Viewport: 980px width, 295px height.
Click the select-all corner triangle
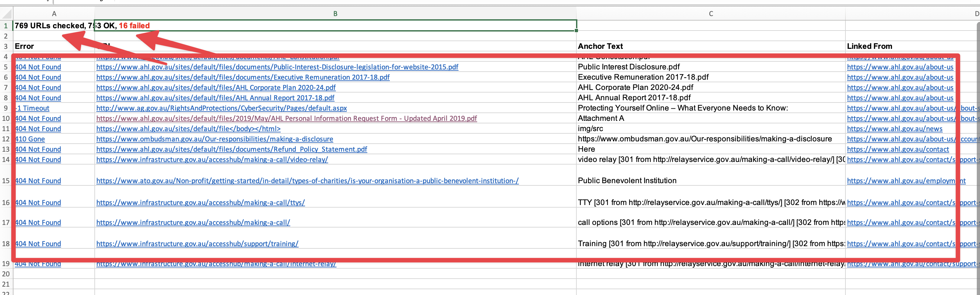pyautogui.click(x=7, y=14)
